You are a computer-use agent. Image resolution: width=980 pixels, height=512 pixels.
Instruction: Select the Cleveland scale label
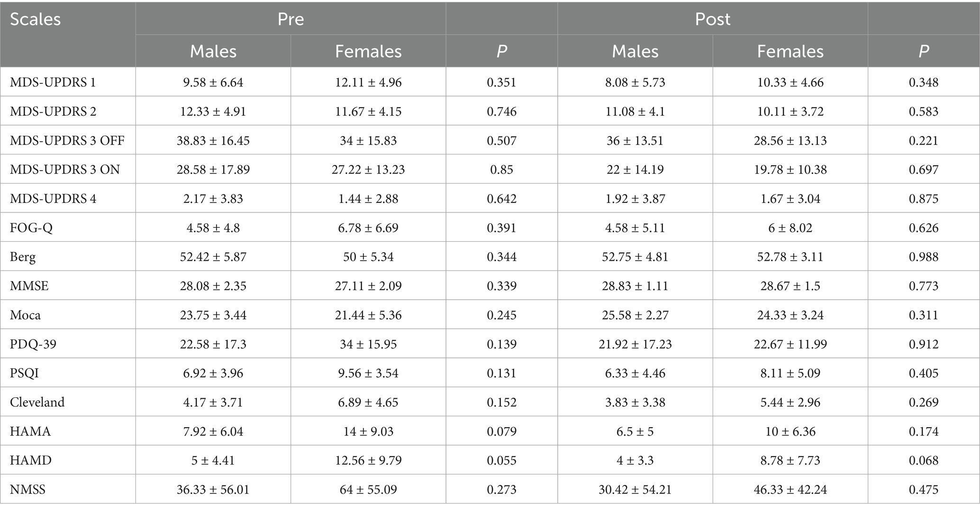37,402
